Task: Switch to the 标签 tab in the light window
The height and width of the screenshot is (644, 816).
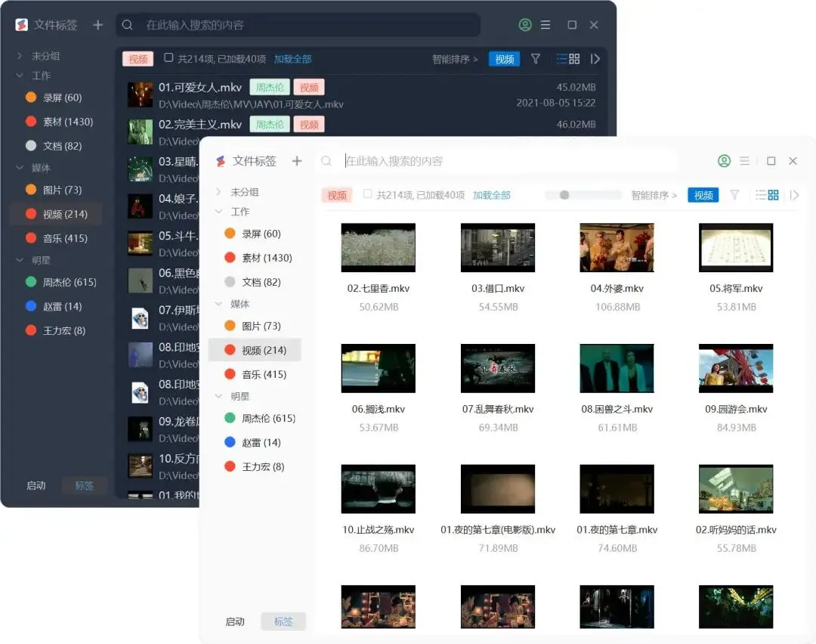Action: coord(283,621)
